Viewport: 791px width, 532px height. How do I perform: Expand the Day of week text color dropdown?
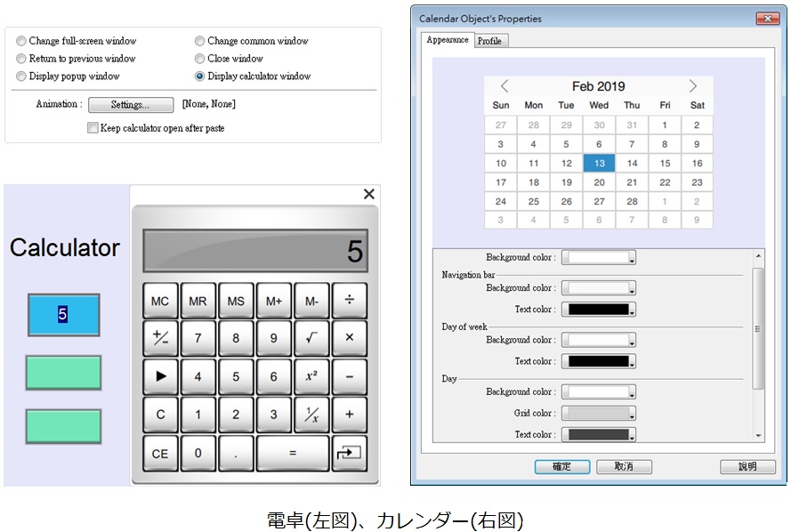coord(600,361)
